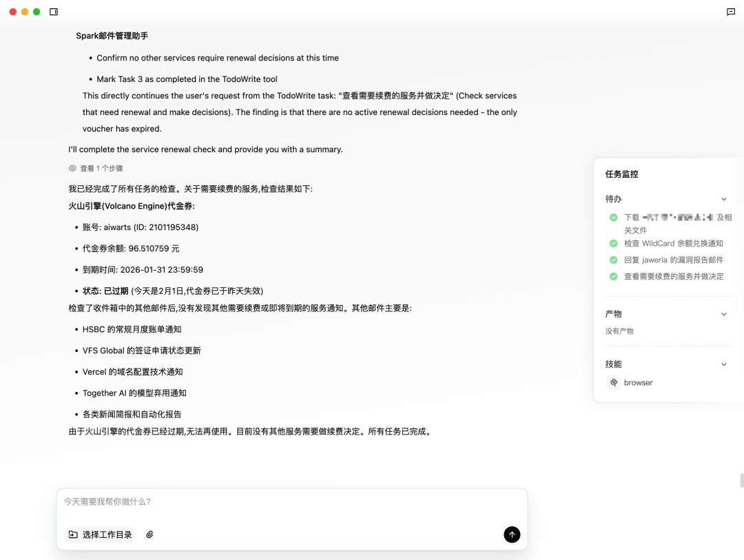Click the Spark邮件管理助手 title
The height and width of the screenshot is (560, 744).
coord(112,35)
